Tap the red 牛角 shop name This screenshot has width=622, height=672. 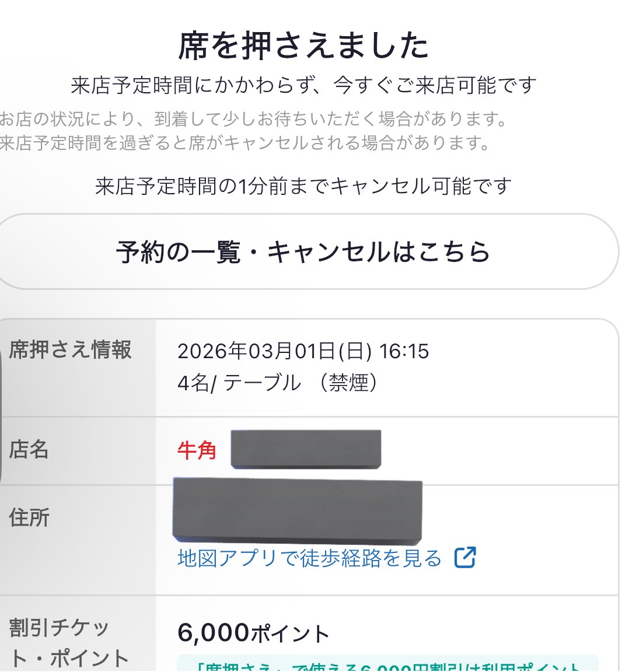coord(197,450)
